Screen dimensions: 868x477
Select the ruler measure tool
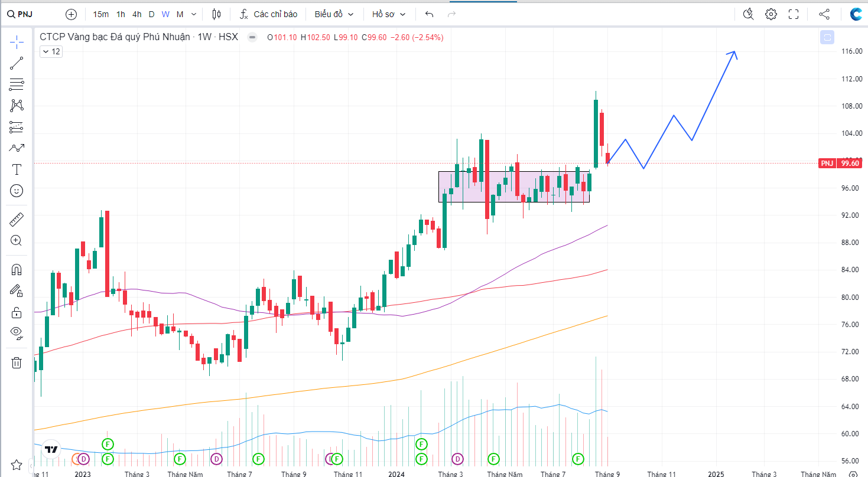coord(17,220)
